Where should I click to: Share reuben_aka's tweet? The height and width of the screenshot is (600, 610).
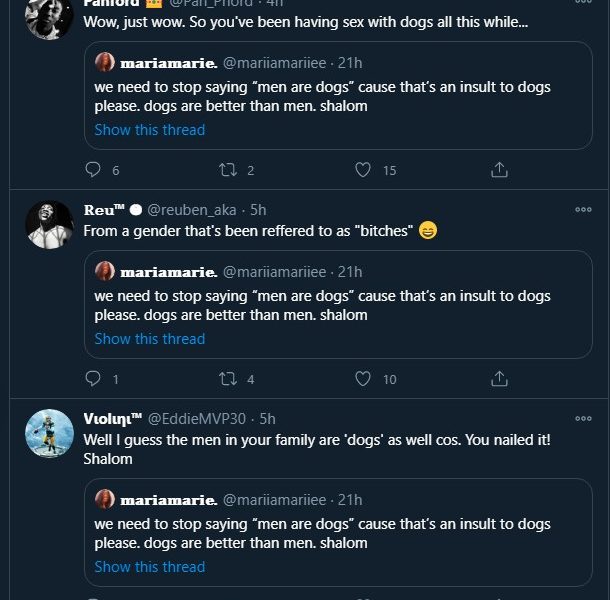(499, 379)
